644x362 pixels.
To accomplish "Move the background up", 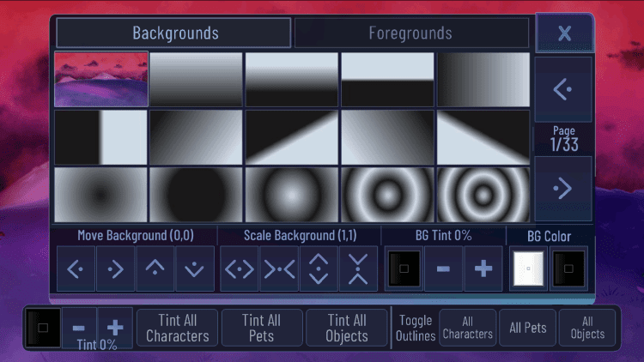I will click(155, 269).
